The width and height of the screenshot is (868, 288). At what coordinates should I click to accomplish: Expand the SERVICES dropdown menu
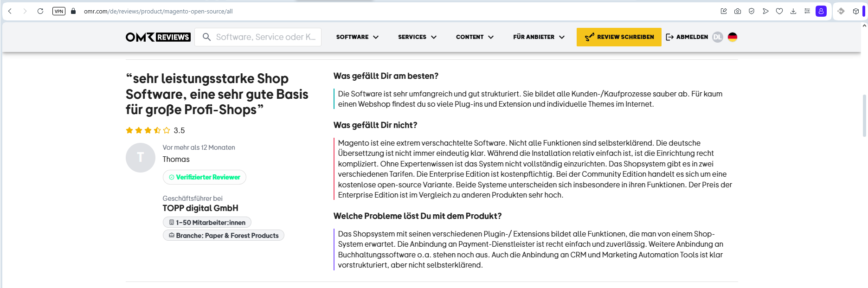coord(417,37)
